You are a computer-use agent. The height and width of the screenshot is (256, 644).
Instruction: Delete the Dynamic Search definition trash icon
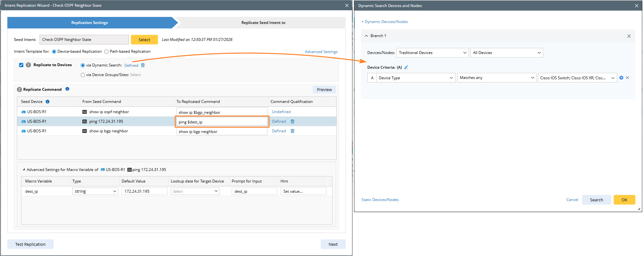pyautogui.click(x=143, y=65)
